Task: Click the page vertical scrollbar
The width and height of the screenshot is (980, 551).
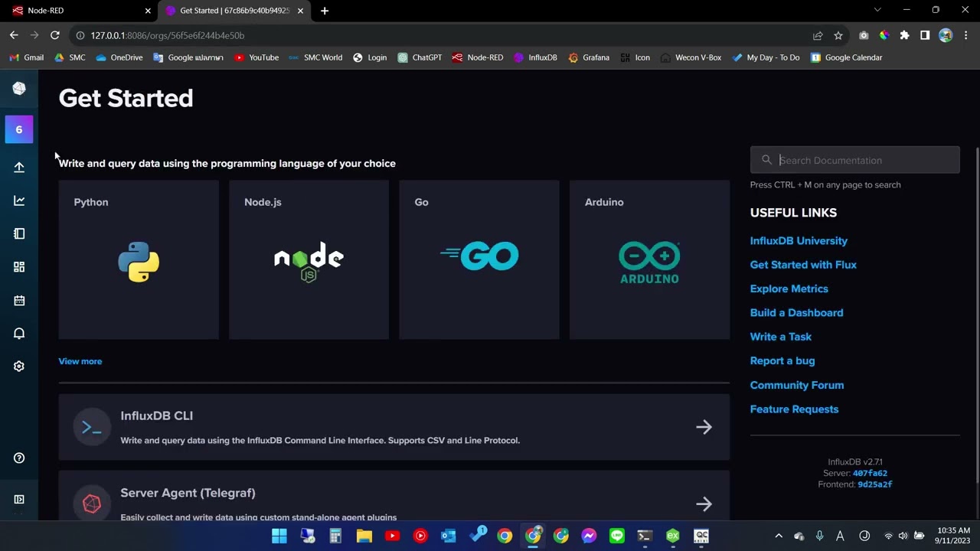Action: [977, 314]
